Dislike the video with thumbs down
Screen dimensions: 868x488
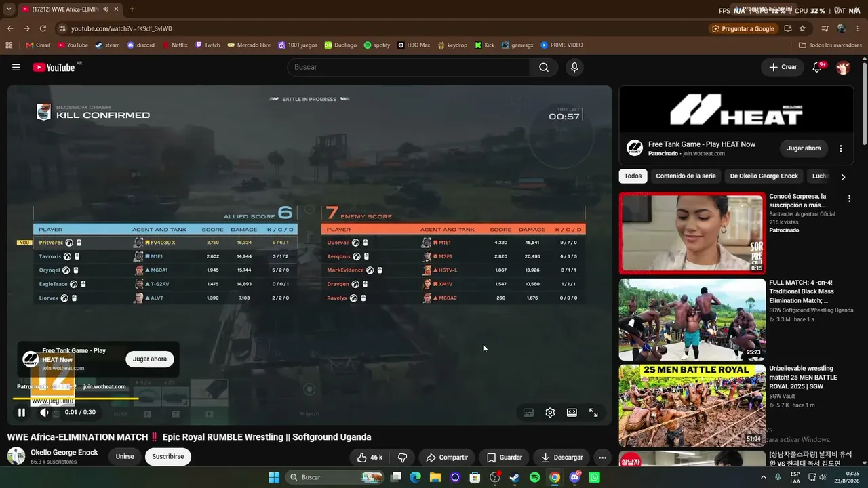(x=402, y=457)
